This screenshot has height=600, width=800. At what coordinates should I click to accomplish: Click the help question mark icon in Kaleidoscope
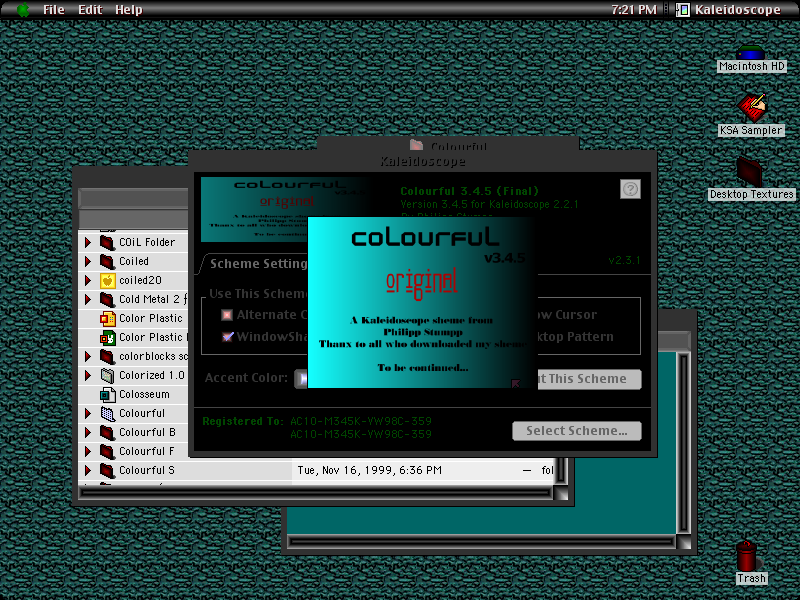click(x=630, y=189)
